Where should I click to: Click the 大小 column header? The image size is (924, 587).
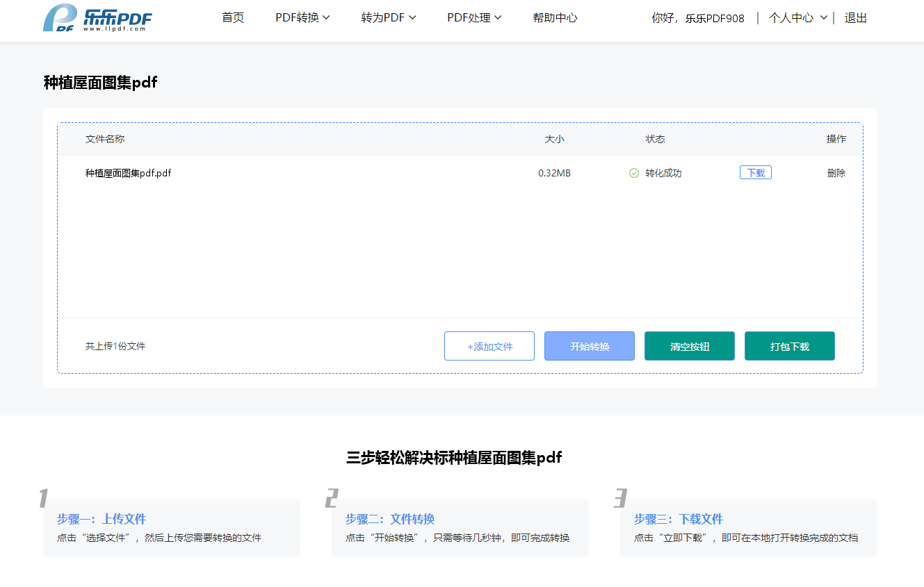554,139
